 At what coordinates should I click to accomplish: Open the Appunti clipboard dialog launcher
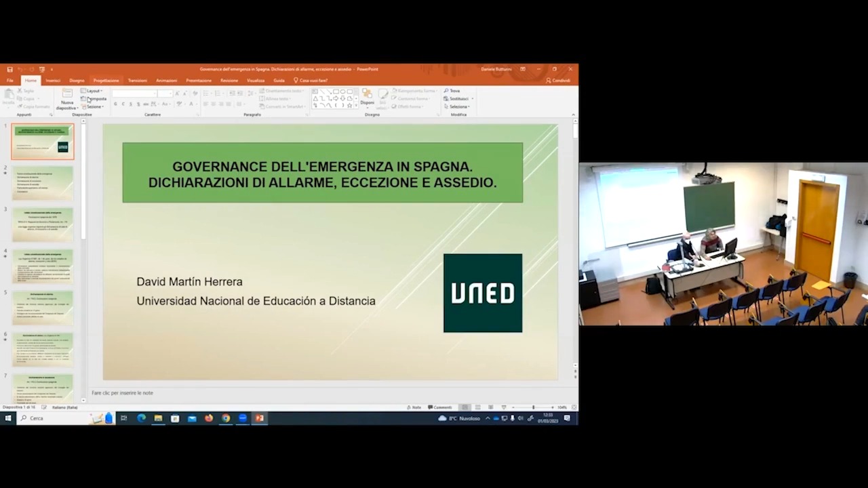(51, 115)
